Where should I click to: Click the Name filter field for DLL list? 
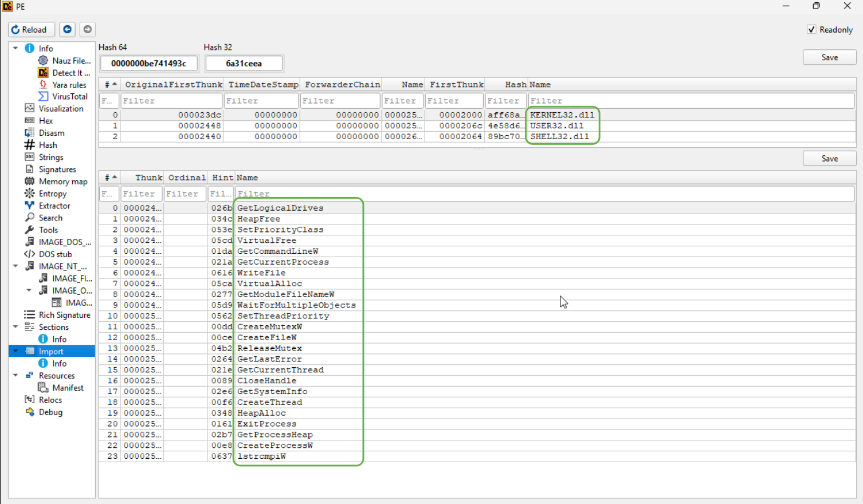pos(691,101)
